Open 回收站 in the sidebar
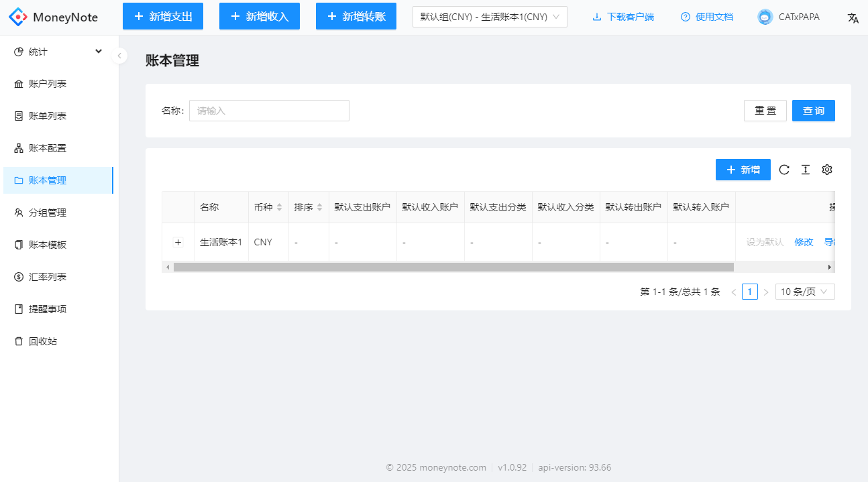This screenshot has width=868, height=482. coord(58,341)
